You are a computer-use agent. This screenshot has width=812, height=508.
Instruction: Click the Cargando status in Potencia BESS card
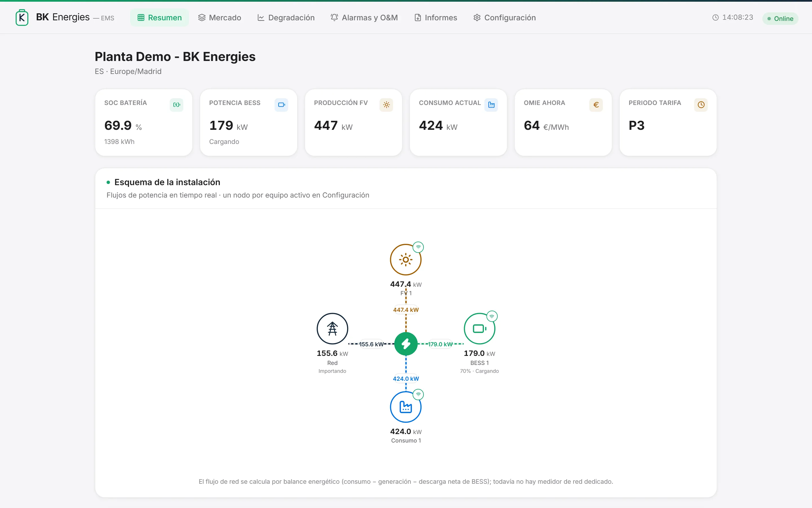pyautogui.click(x=224, y=142)
